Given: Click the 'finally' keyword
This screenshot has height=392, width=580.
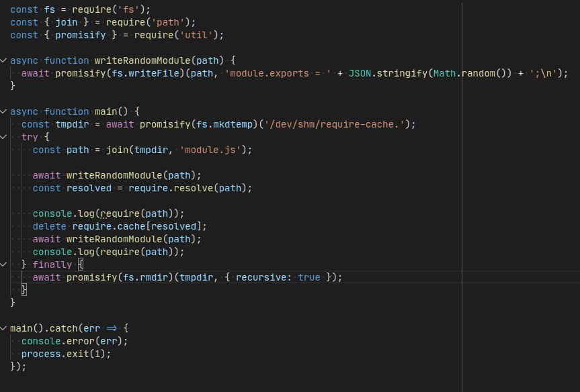Looking at the screenshot, I should [52, 264].
